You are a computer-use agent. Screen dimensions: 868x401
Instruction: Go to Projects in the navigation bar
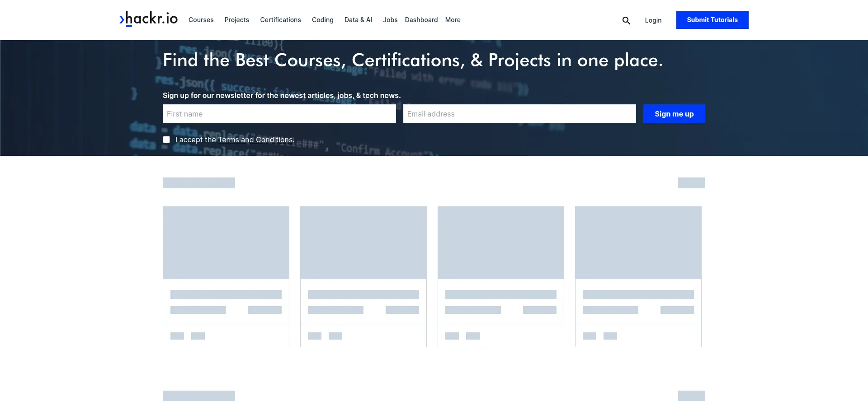point(236,20)
